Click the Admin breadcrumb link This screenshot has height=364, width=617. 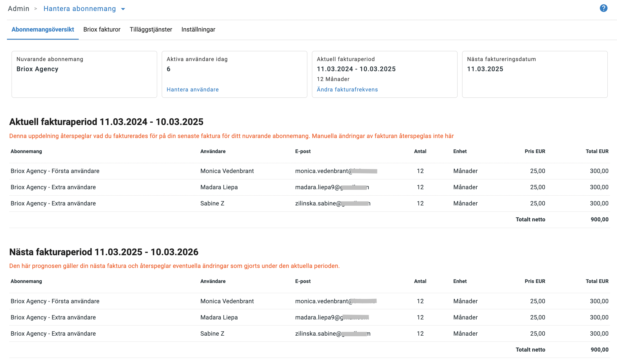tap(18, 8)
